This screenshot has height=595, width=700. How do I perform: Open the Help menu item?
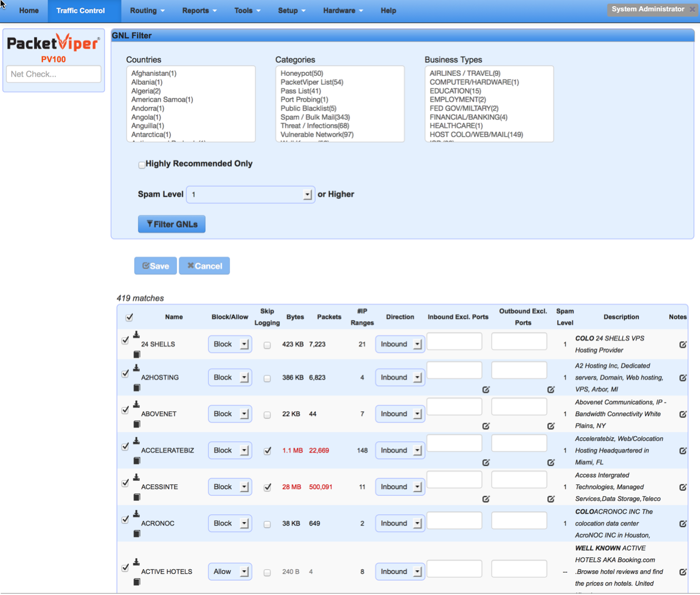tap(388, 11)
